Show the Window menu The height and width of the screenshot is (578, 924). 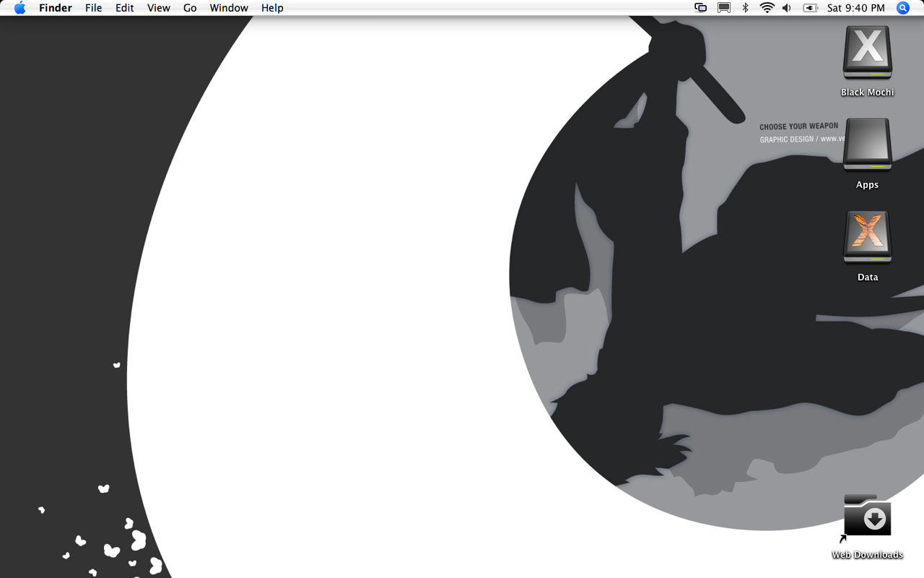click(229, 8)
